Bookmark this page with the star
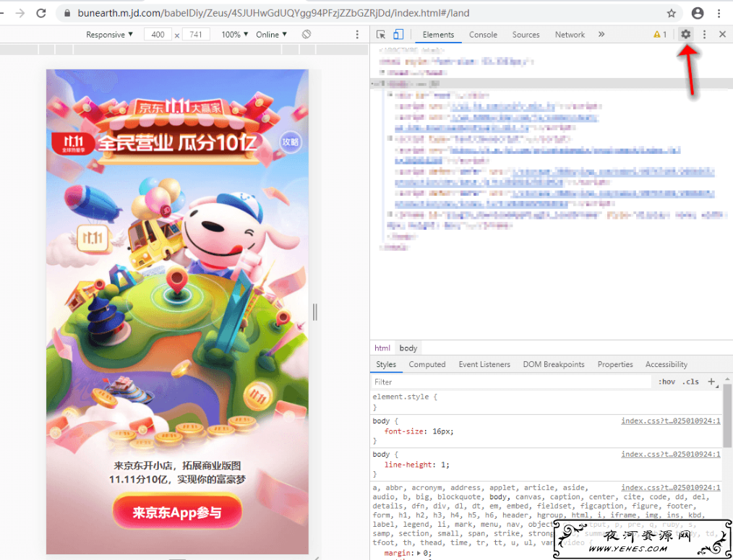 (x=672, y=13)
